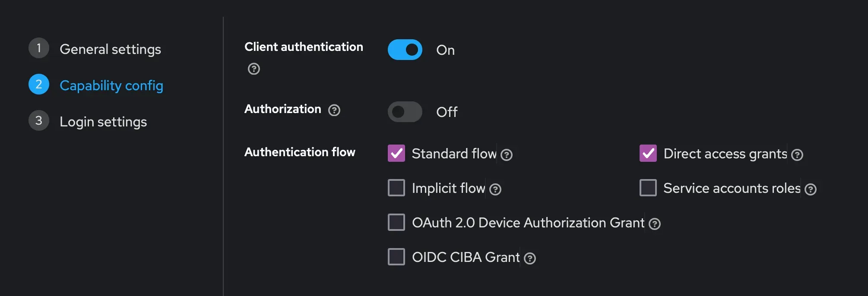Uncheck Direct access grants checkbox
868x296 pixels.
pyautogui.click(x=648, y=153)
